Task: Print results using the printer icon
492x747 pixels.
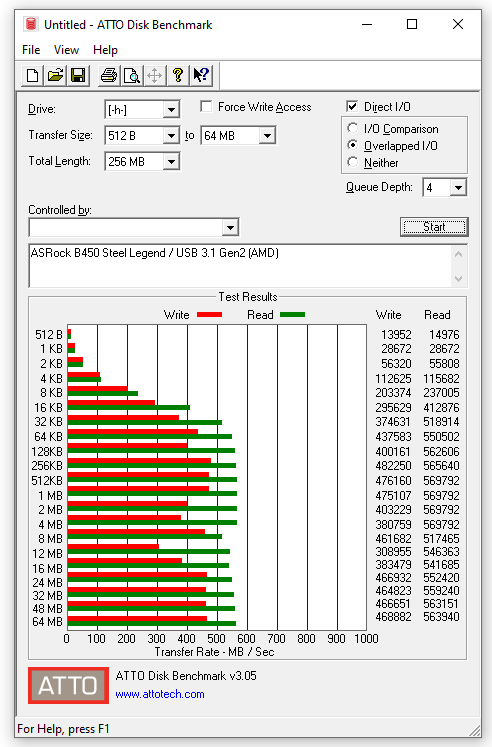Action: coord(109,75)
